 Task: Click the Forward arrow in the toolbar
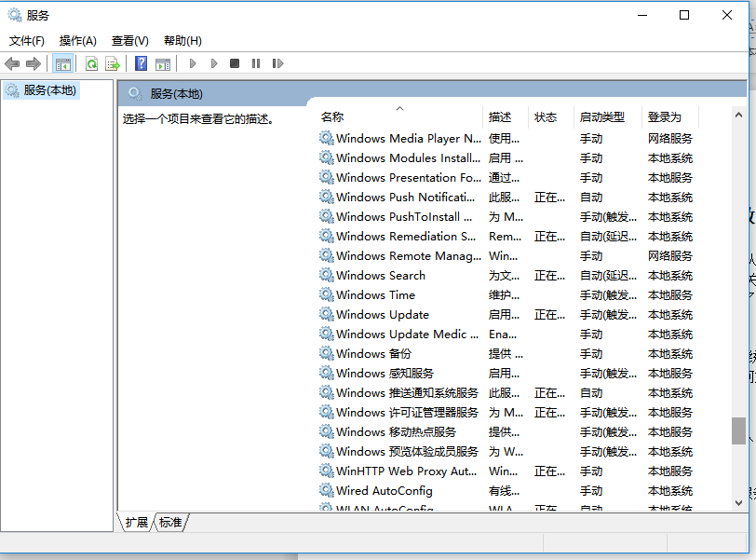click(34, 63)
